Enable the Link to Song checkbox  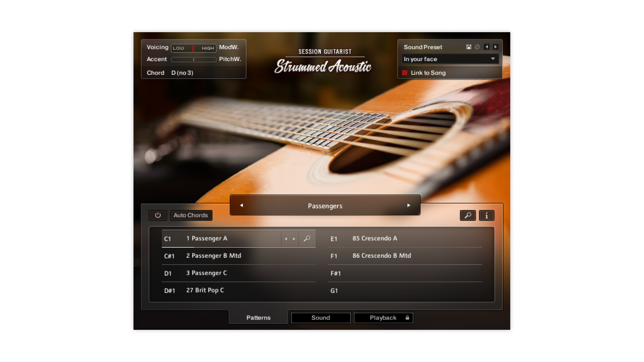(405, 73)
